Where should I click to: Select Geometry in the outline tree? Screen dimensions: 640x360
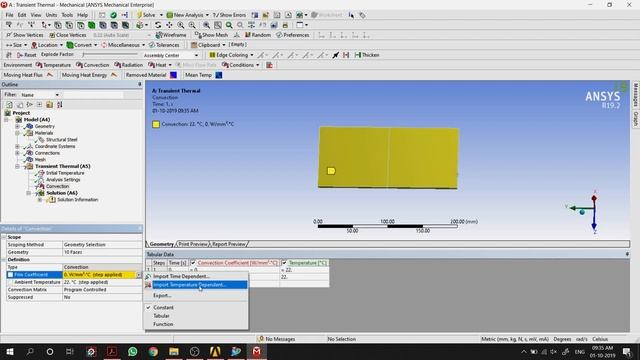tap(44, 127)
